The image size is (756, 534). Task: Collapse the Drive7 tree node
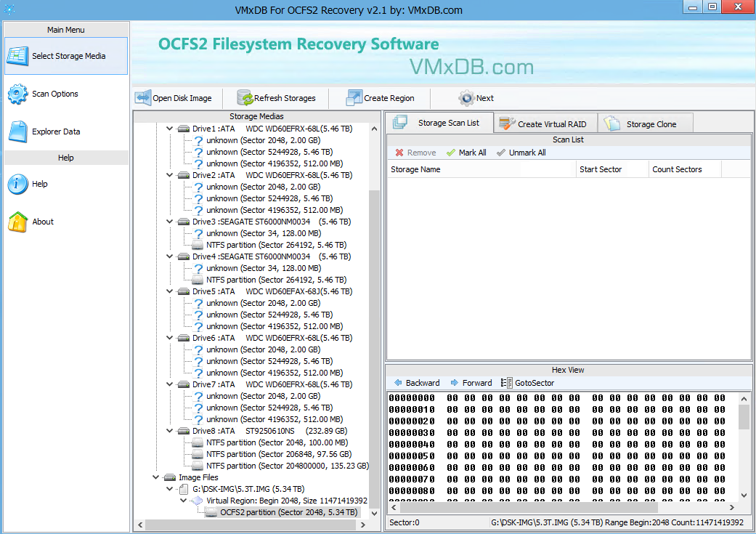pyautogui.click(x=170, y=384)
